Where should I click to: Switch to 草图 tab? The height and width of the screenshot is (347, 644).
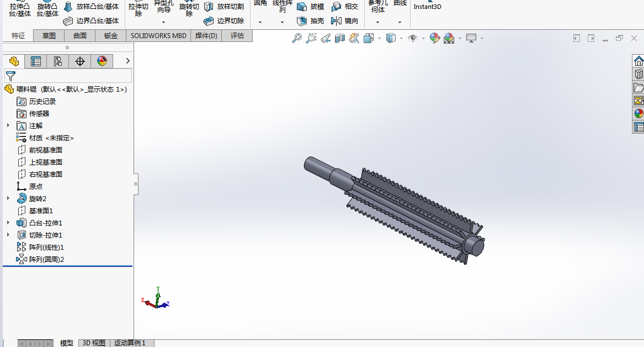coord(49,36)
